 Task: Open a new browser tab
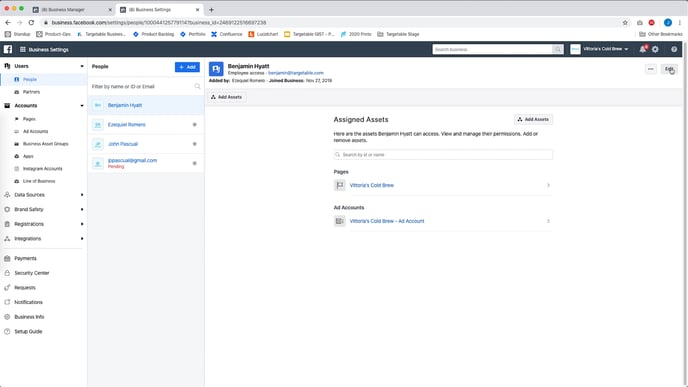pos(211,10)
